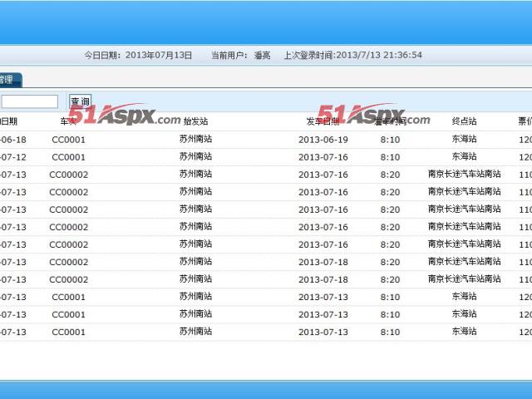Select the 管理 tab

[x=8, y=80]
